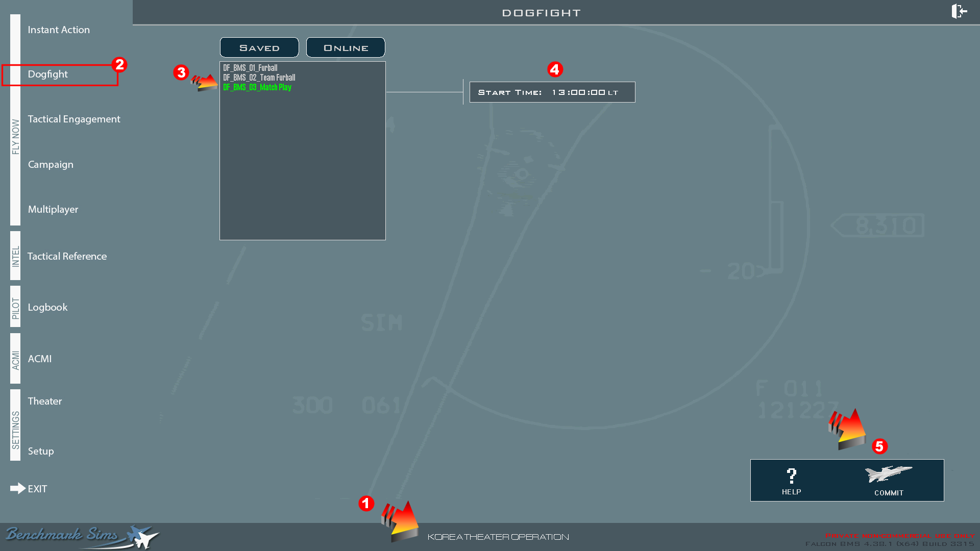Viewport: 980px width, 551px height.
Task: Select the DF_BMS_03_Match Play scenario
Action: click(257, 87)
